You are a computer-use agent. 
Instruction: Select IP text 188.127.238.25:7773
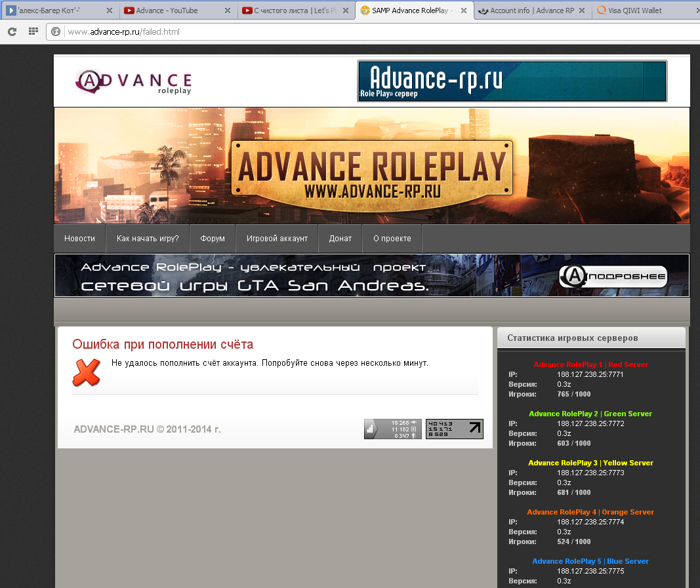[590, 473]
